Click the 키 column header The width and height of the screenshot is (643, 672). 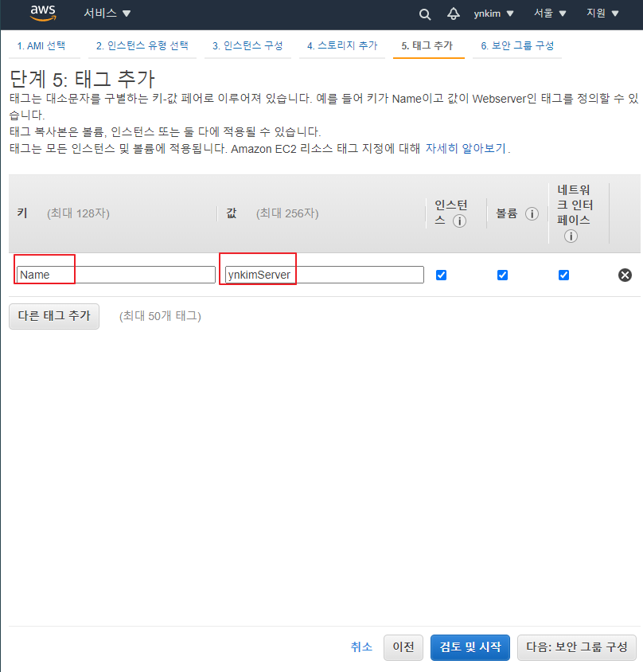point(22,213)
